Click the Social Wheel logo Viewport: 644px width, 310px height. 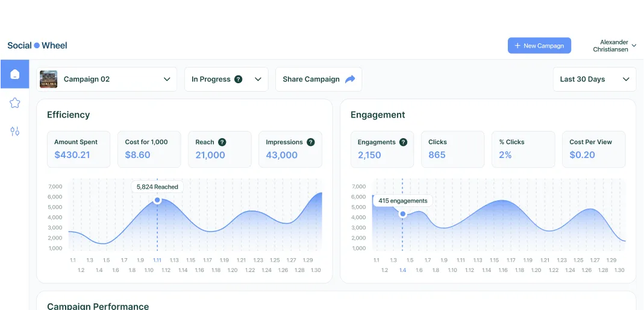click(37, 46)
